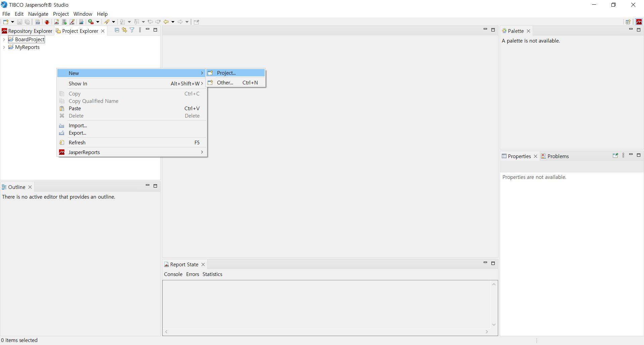This screenshot has width=644, height=345.
Task: Switch to the Problems tab
Action: [555, 156]
